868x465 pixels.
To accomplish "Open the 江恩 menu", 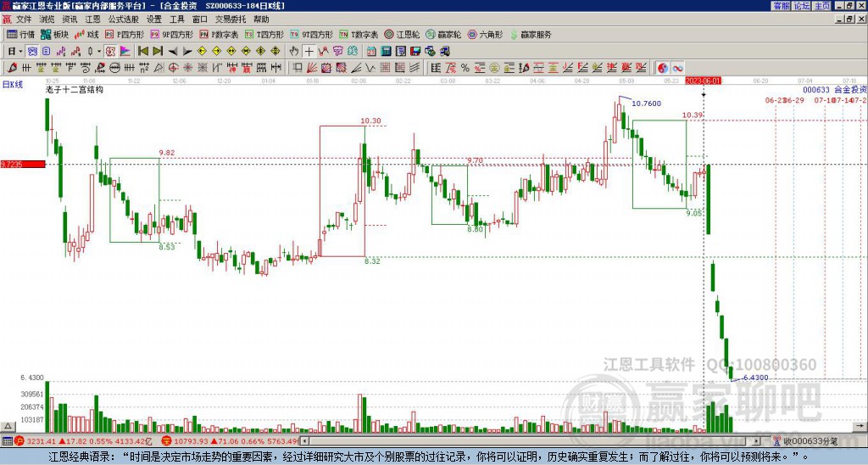I will point(92,20).
